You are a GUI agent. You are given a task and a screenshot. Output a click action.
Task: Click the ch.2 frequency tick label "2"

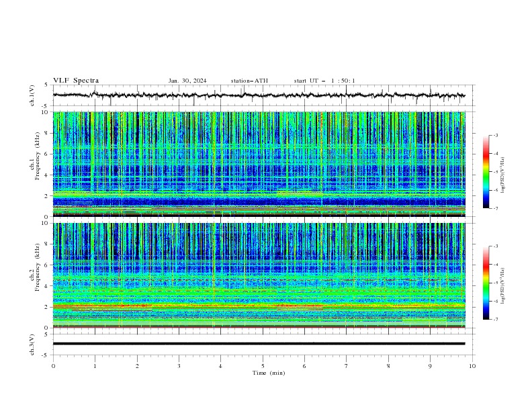48,307
